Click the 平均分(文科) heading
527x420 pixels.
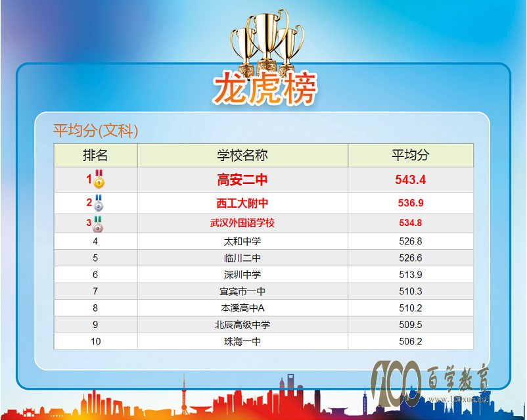(95, 131)
